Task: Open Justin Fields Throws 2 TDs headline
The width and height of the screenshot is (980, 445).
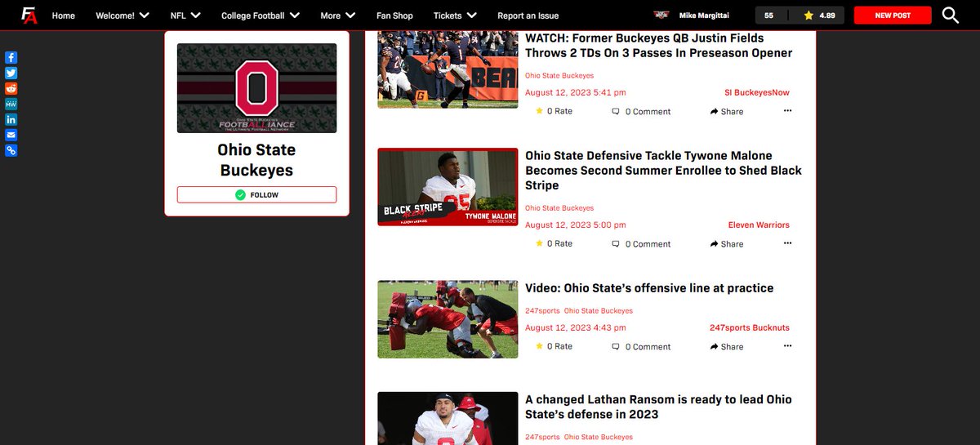Action: 658,46
